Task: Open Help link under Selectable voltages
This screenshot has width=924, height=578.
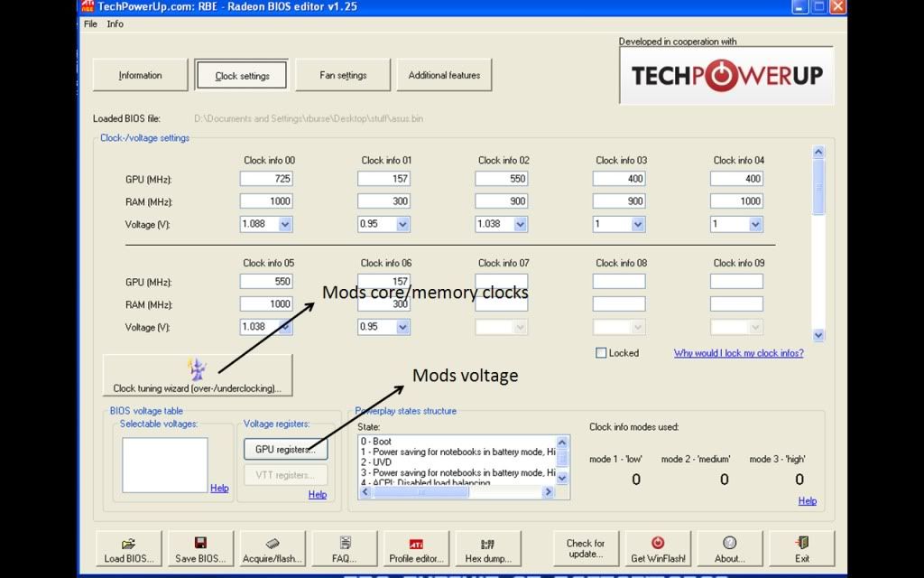Action: (219, 488)
